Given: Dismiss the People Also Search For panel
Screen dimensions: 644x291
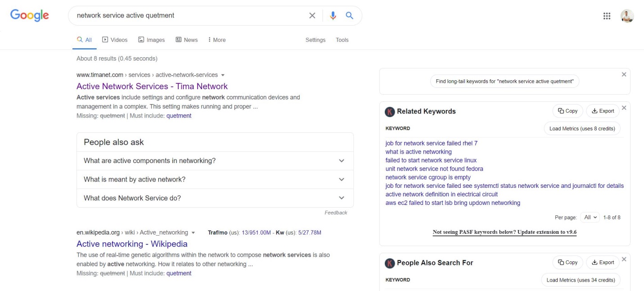Looking at the screenshot, I should (x=624, y=259).
